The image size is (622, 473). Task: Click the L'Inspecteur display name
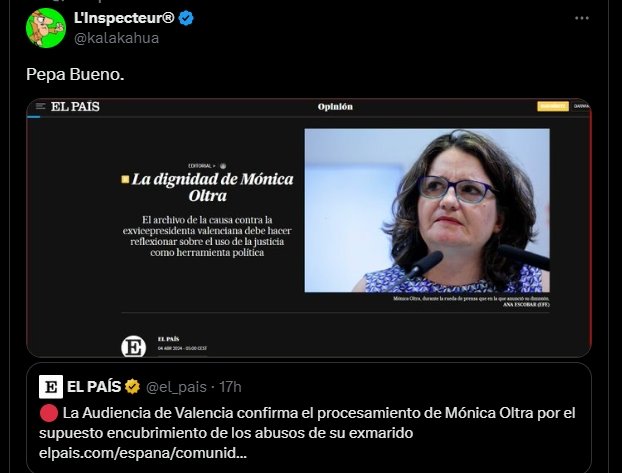(124, 18)
